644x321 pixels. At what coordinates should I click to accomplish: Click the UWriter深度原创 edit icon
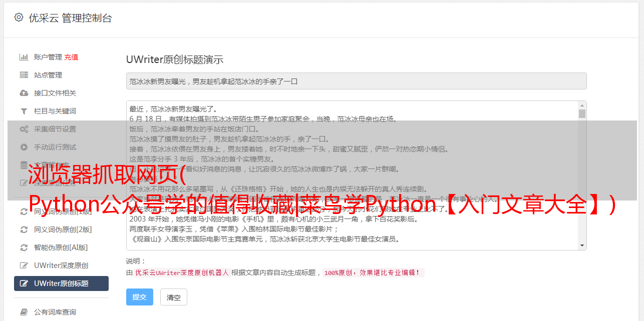click(24, 265)
